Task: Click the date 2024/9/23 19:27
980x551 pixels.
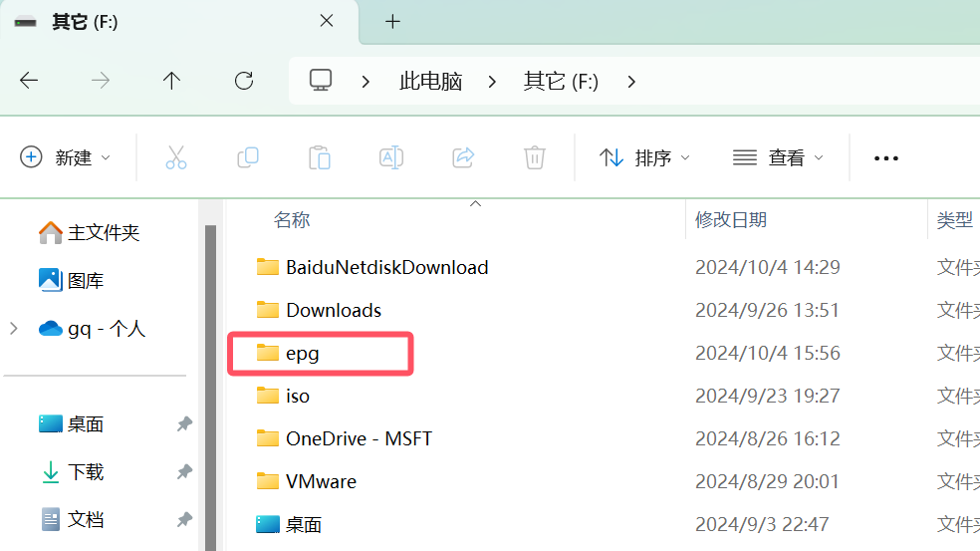Action: pyautogui.click(x=768, y=396)
